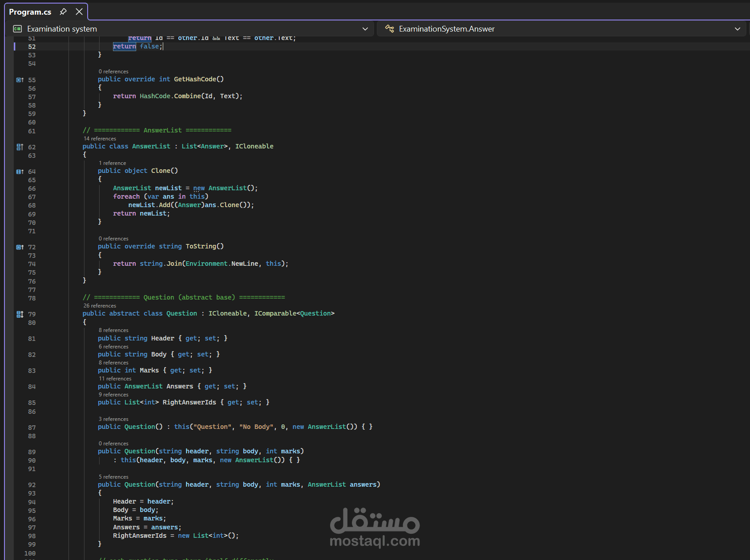Click the GetHashCode method name
Viewport: 750px width, 560px height.
tap(195, 79)
